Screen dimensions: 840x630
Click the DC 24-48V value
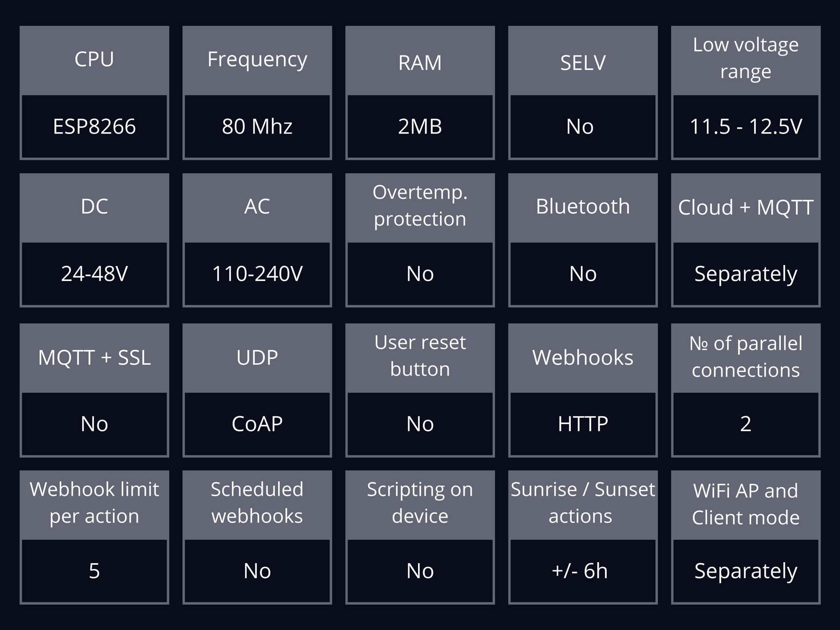click(x=94, y=274)
